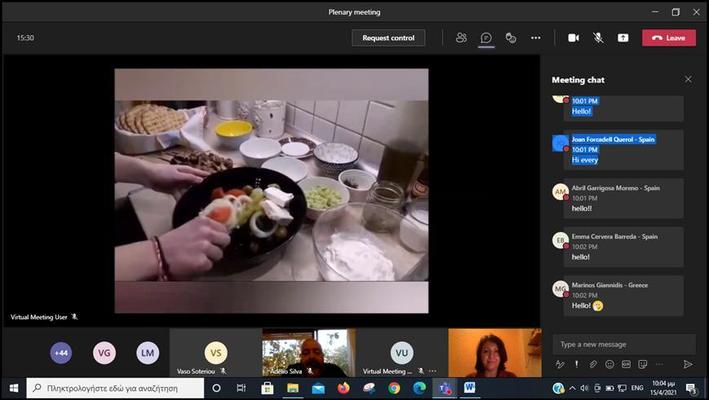This screenshot has height=400, width=709.
Task: Click the Request control button
Action: pyautogui.click(x=388, y=38)
